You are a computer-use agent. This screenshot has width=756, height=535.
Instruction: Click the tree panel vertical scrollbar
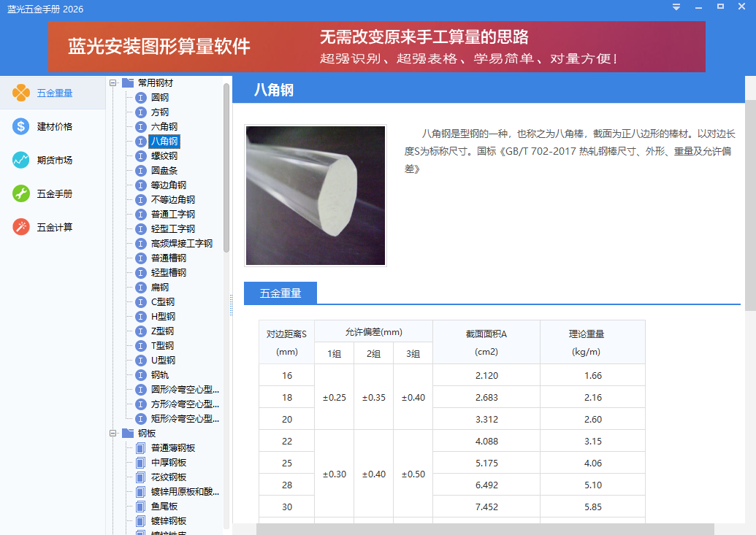[226, 168]
